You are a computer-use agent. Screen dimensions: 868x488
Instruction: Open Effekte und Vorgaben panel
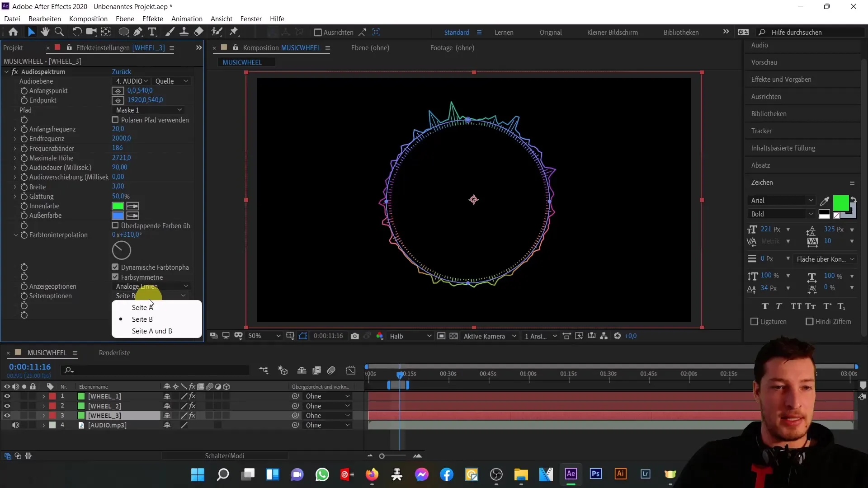point(781,80)
